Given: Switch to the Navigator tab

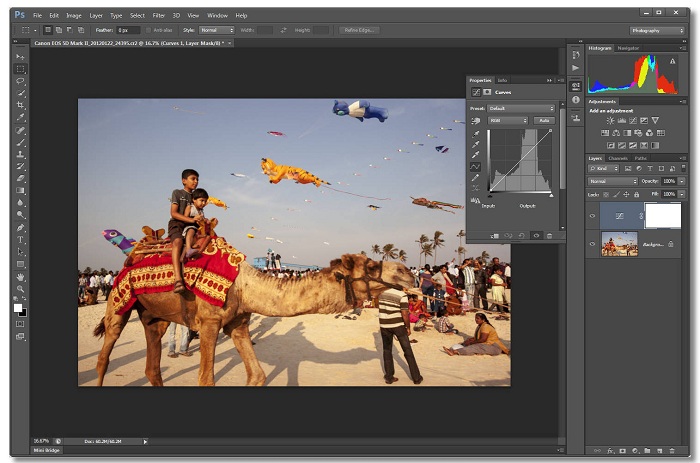Looking at the screenshot, I should pos(628,48).
